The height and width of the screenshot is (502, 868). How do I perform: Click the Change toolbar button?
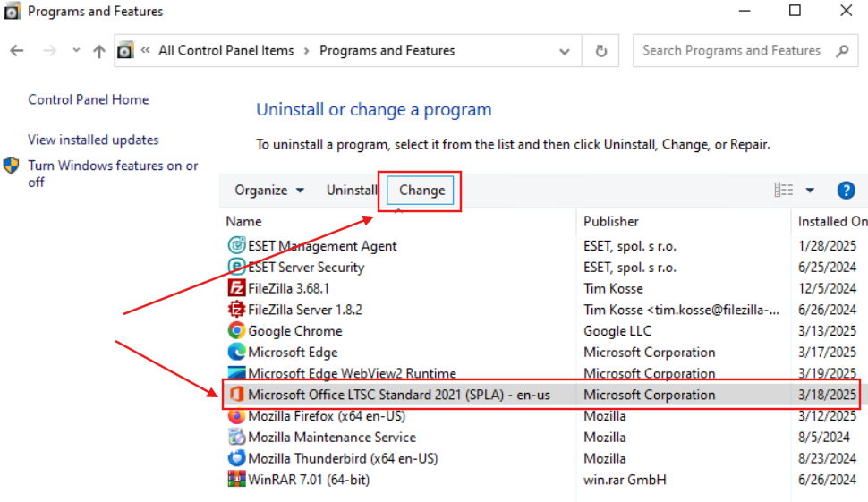421,190
